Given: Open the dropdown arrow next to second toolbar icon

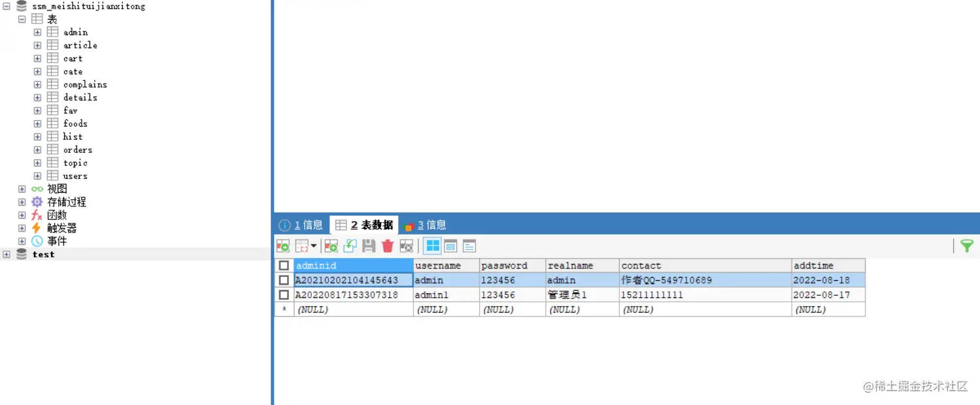Looking at the screenshot, I should 313,246.
